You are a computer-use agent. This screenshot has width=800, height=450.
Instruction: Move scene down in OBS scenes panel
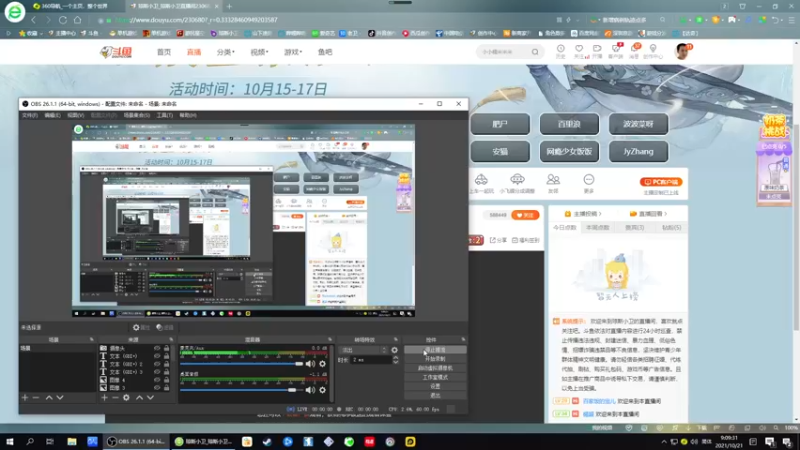[60, 397]
